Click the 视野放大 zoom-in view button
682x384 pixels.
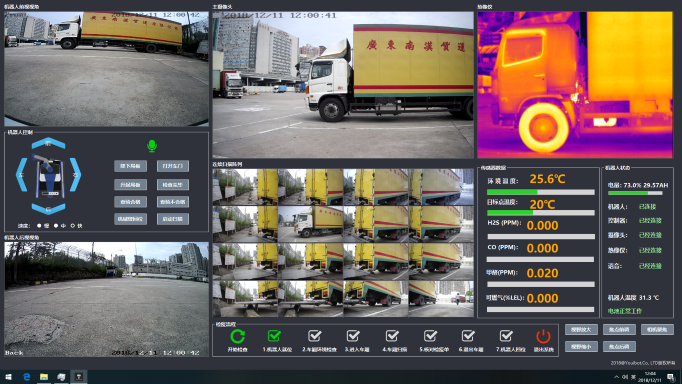pyautogui.click(x=581, y=330)
